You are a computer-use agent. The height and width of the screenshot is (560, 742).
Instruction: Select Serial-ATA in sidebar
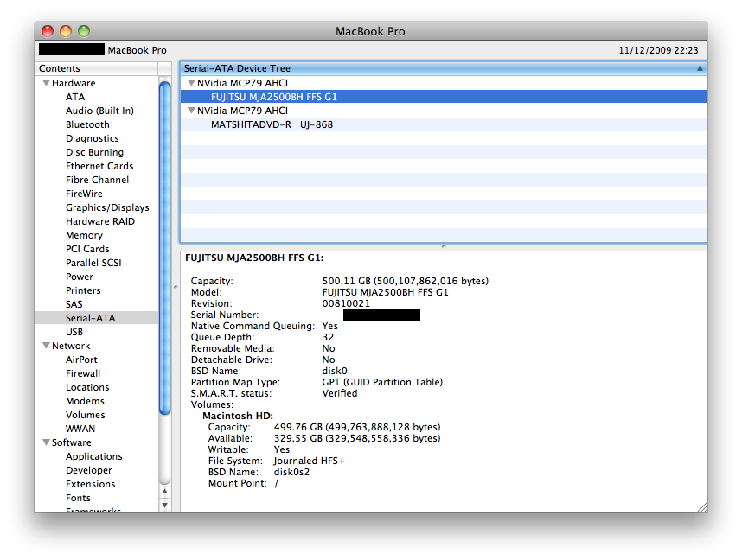(97, 318)
